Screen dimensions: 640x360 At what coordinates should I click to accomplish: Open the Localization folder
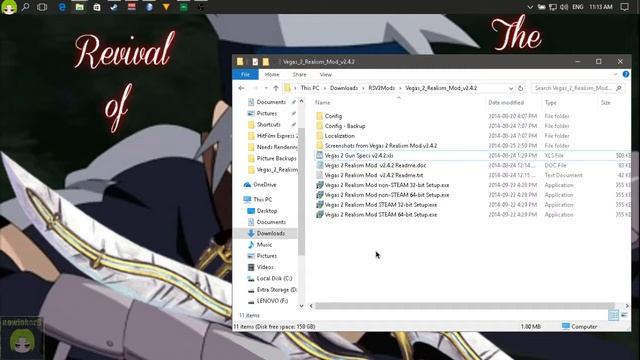point(340,136)
